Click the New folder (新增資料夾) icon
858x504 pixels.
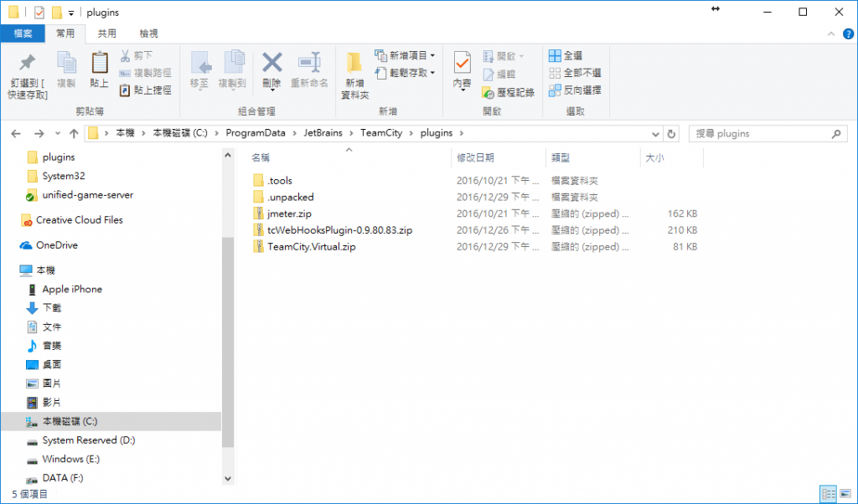(354, 64)
